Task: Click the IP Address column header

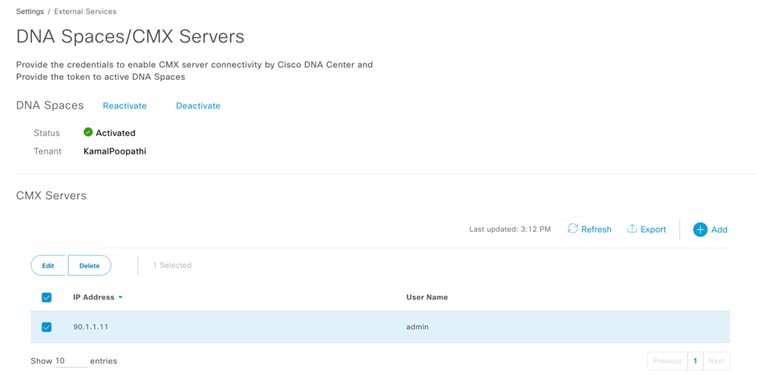Action: pos(94,297)
